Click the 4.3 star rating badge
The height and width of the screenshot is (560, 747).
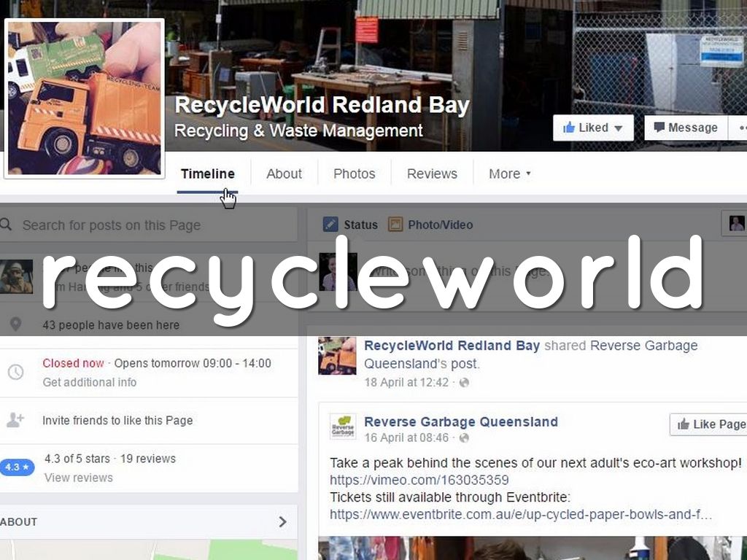coord(16,467)
